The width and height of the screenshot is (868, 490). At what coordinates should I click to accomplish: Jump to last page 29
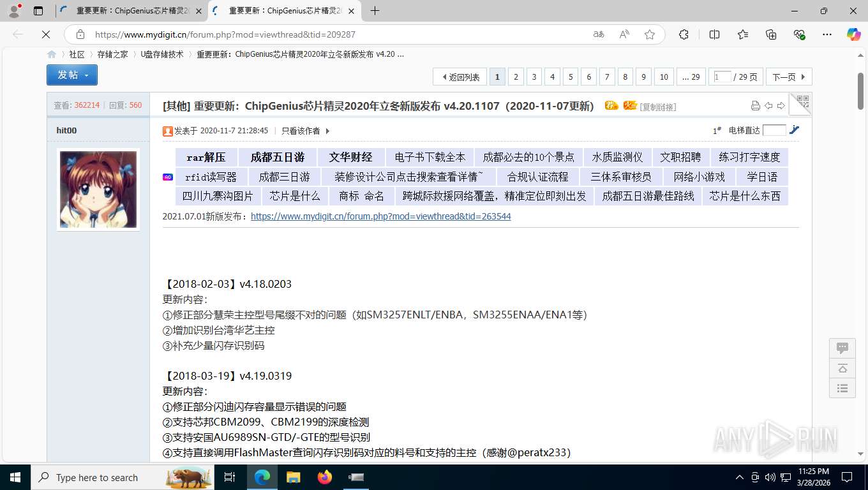pyautogui.click(x=691, y=77)
